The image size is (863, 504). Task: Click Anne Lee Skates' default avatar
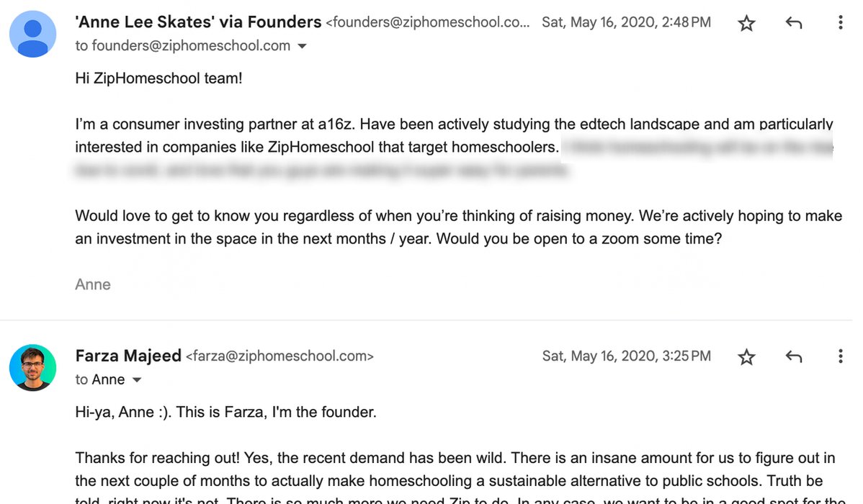click(33, 34)
